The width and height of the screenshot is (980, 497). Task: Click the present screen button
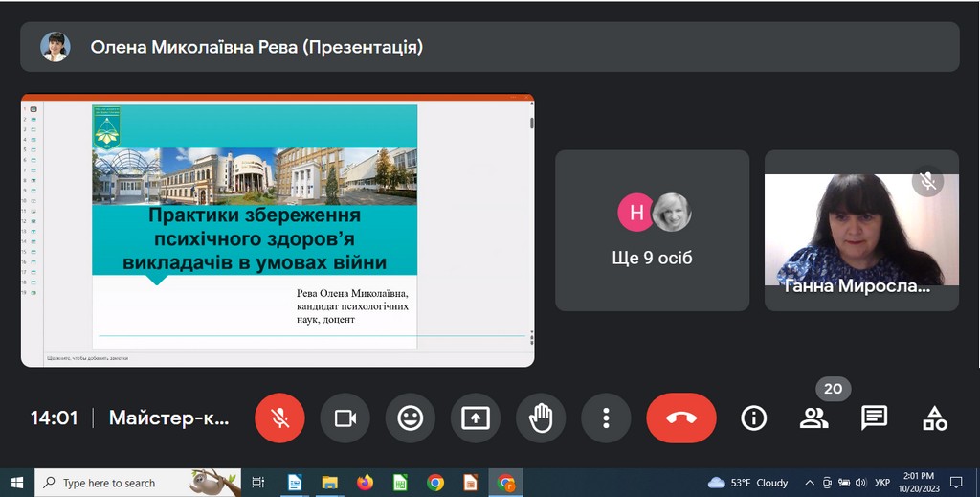pos(476,418)
